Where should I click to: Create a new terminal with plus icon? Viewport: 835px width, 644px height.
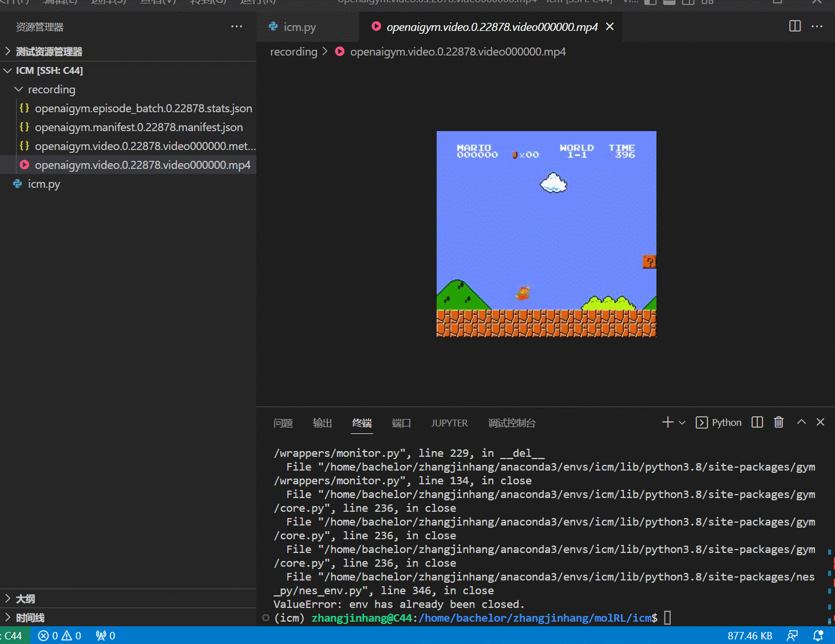coord(667,422)
